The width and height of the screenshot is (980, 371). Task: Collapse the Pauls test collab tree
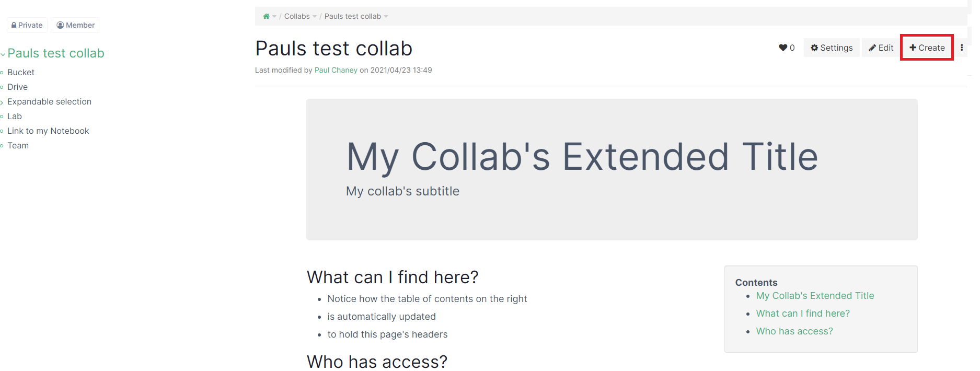(x=3, y=54)
